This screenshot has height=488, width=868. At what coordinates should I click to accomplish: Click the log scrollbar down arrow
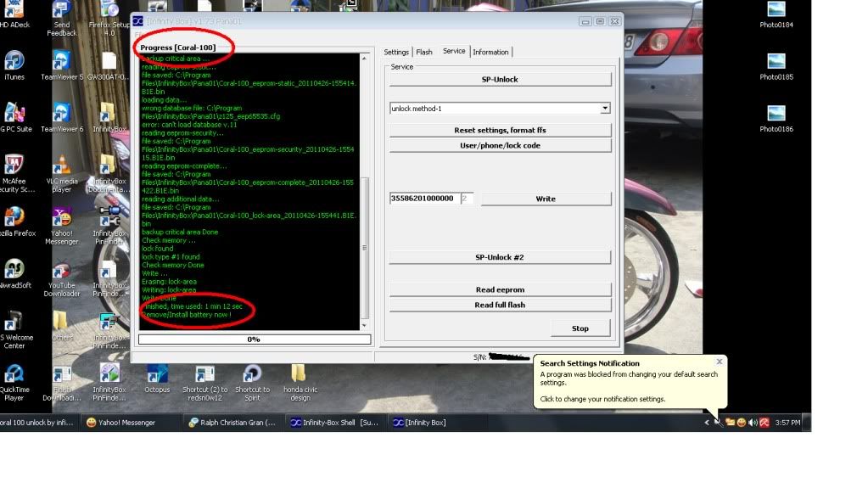tap(364, 326)
